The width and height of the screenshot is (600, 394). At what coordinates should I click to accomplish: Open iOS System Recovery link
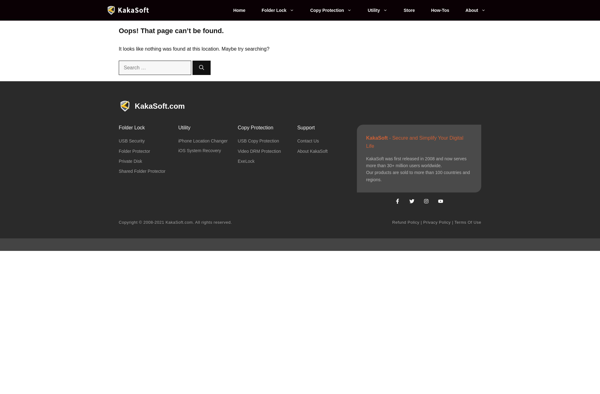click(x=199, y=151)
